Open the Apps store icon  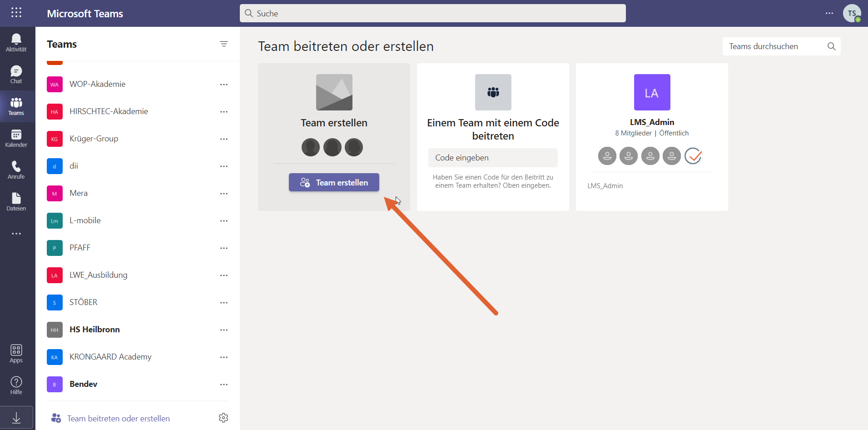(16, 354)
